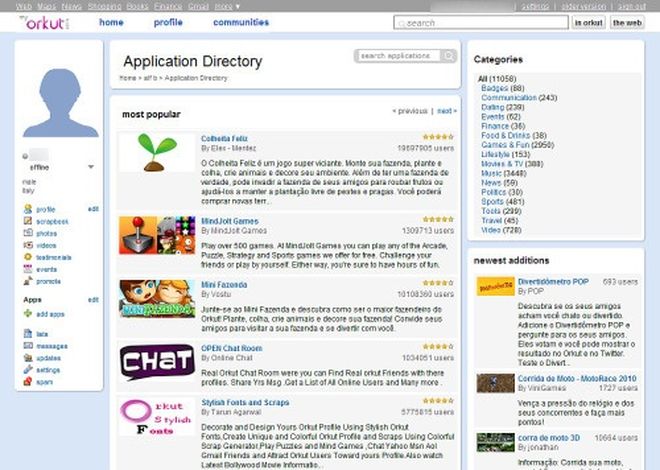Click the Mini Fazenda app thumbnail
This screenshot has height=470, width=660.
(157, 298)
